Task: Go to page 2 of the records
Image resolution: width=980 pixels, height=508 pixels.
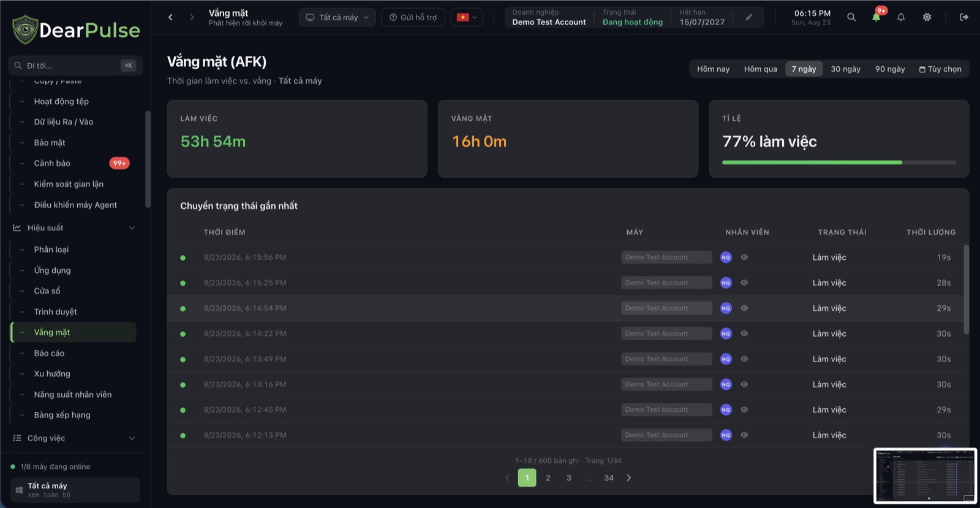Action: (x=548, y=478)
